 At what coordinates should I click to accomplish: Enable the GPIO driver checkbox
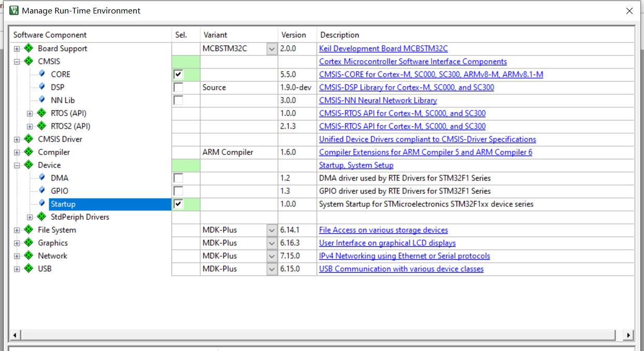178,191
